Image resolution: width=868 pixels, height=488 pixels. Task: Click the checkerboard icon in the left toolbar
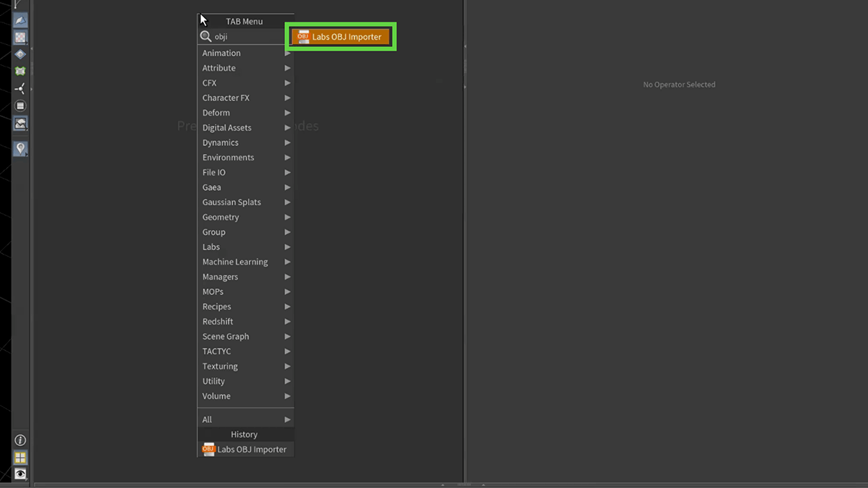click(20, 38)
